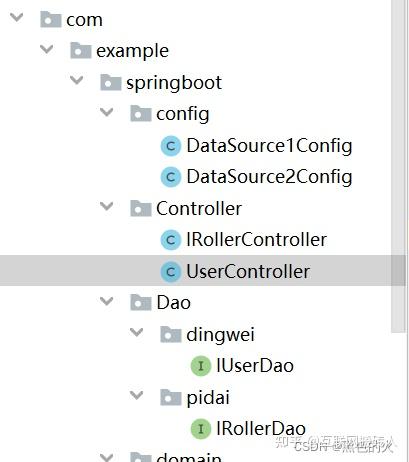The width and height of the screenshot is (409, 462).
Task: Select the IRollerController file name
Action: click(257, 240)
